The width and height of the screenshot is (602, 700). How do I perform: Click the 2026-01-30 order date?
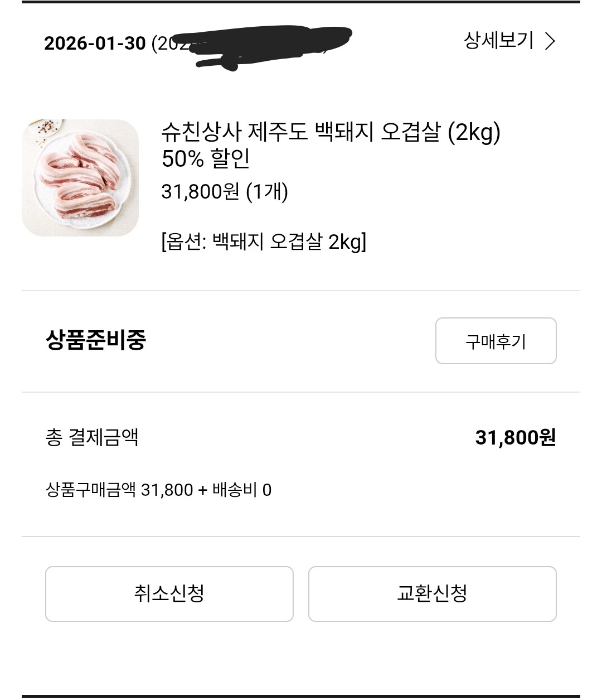(95, 44)
